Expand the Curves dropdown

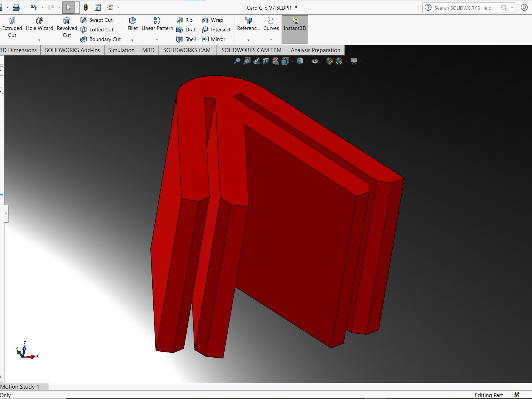click(271, 40)
